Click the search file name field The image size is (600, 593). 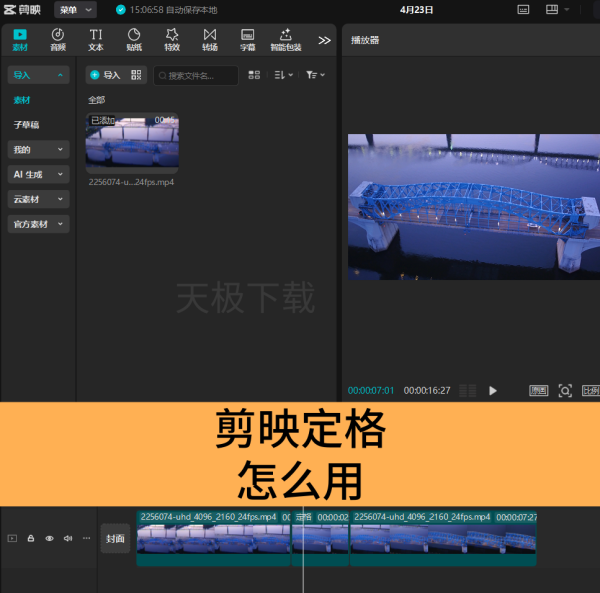(x=196, y=75)
